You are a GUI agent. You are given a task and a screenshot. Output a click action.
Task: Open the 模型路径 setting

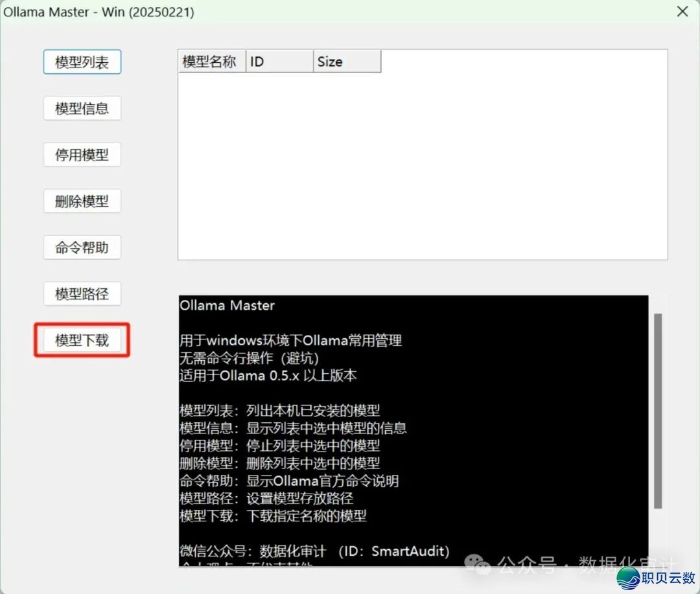tap(82, 293)
